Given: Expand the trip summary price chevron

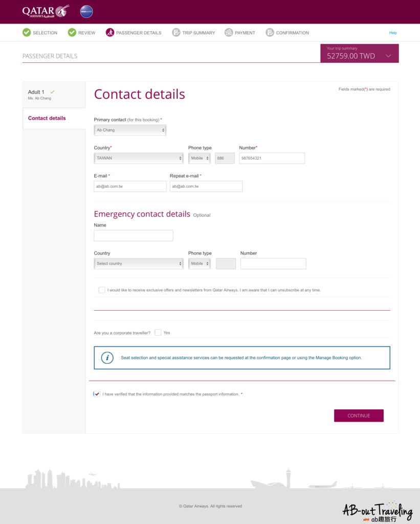Looking at the screenshot, I should [388, 56].
